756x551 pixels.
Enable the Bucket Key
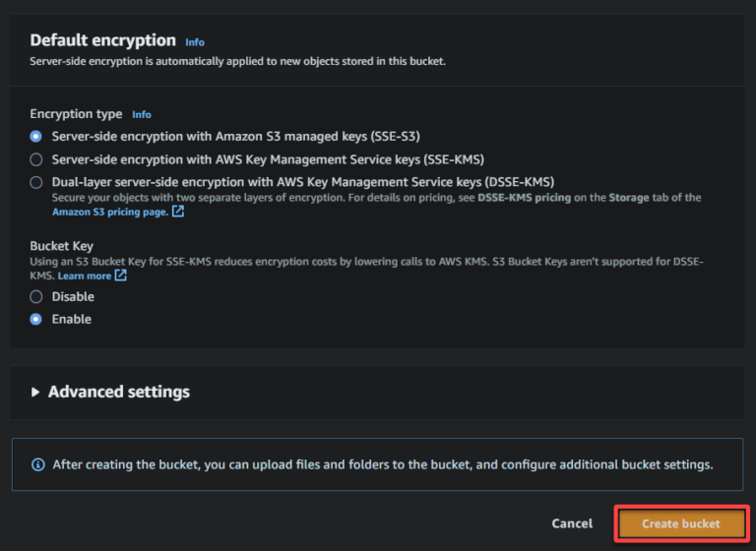[x=36, y=319]
